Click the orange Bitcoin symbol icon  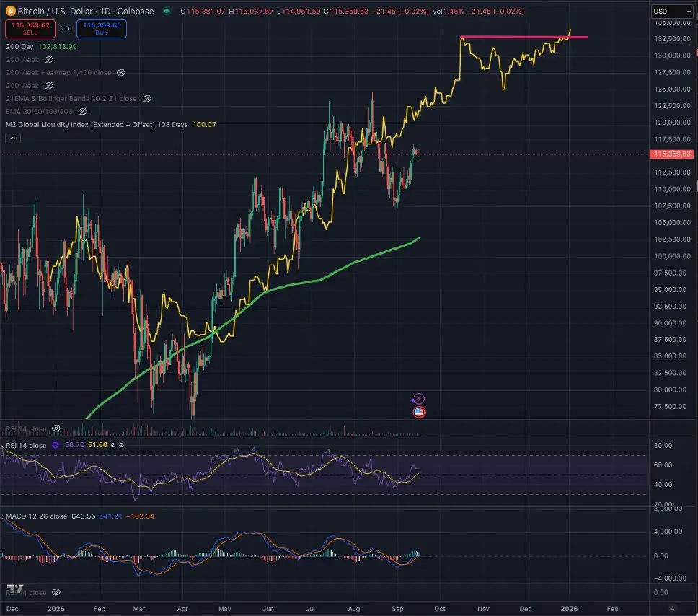[x=10, y=11]
